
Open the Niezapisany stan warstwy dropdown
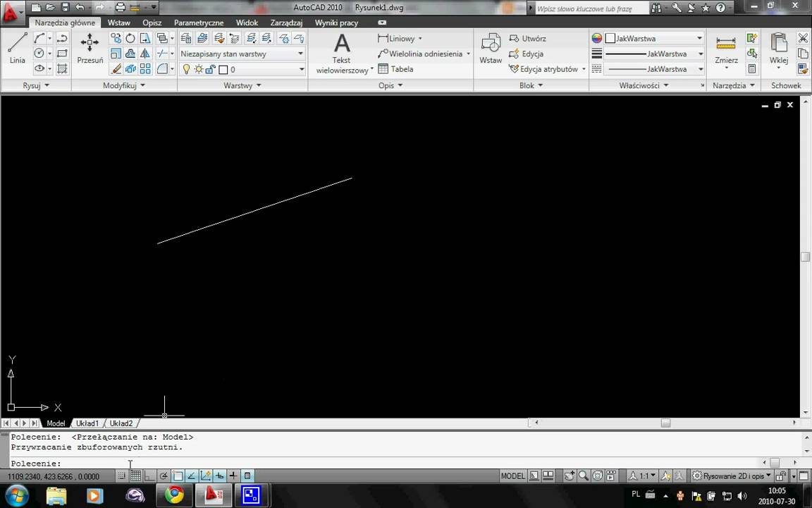[242, 54]
